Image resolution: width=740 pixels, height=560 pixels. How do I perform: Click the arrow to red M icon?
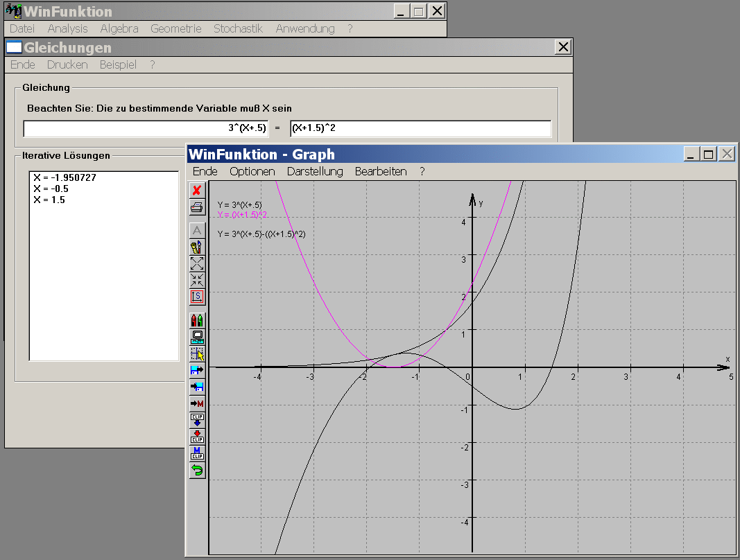197,403
